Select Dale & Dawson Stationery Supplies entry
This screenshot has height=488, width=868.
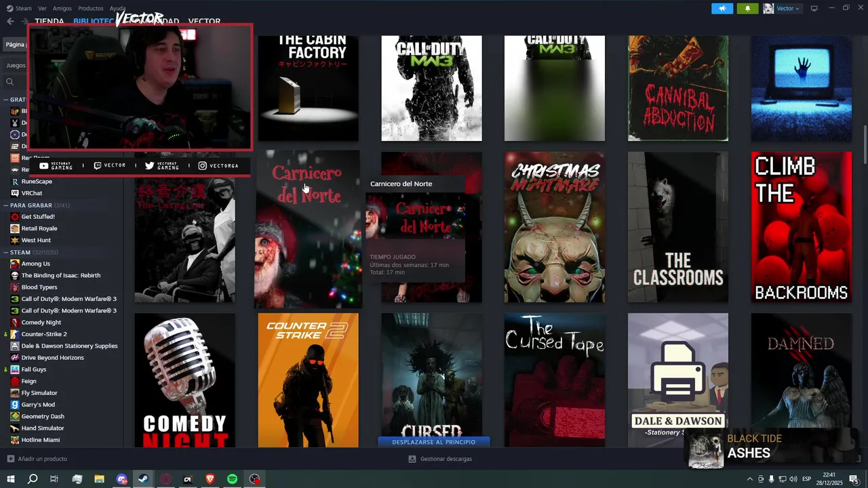click(69, 346)
